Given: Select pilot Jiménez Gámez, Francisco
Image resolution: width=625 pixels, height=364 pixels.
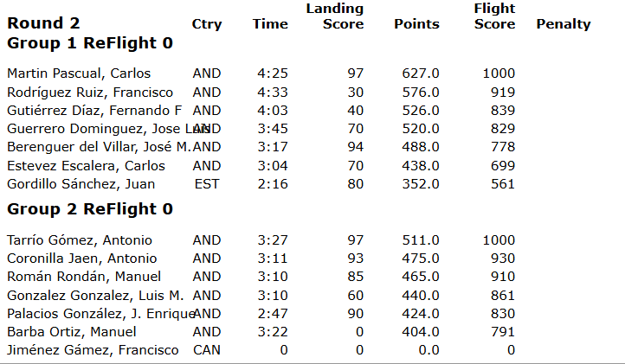Looking at the screenshot, I should 93,350.
